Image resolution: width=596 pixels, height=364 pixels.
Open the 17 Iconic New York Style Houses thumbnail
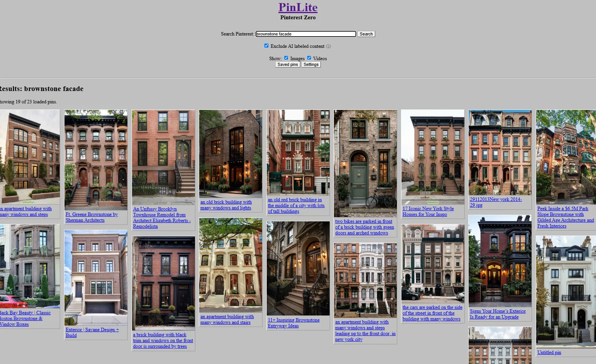pyautogui.click(x=433, y=157)
